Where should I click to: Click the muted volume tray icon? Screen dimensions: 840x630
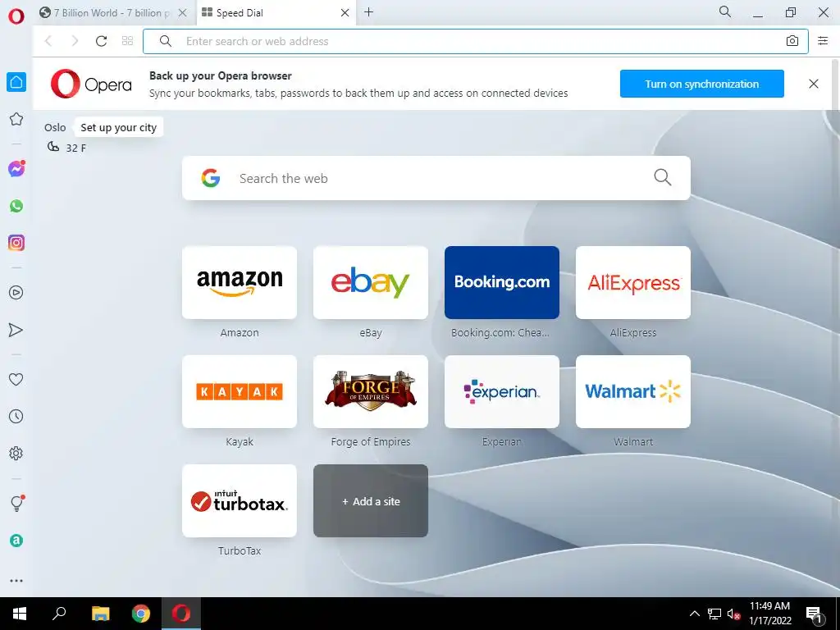coord(733,614)
